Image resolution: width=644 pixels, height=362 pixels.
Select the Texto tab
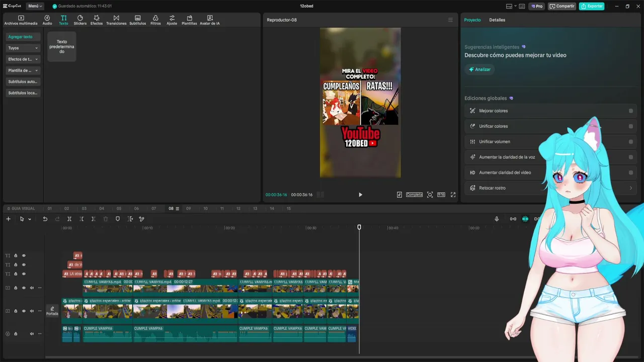(63, 20)
